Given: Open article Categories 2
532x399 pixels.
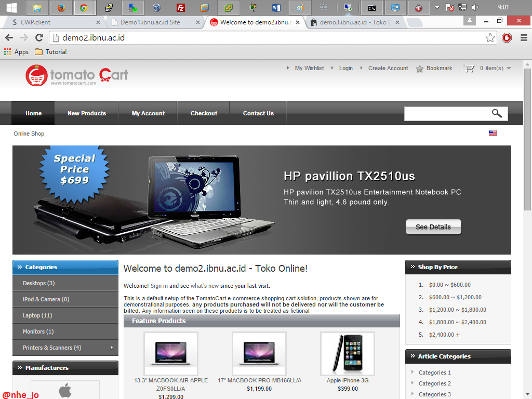Looking at the screenshot, I should pos(435,383).
